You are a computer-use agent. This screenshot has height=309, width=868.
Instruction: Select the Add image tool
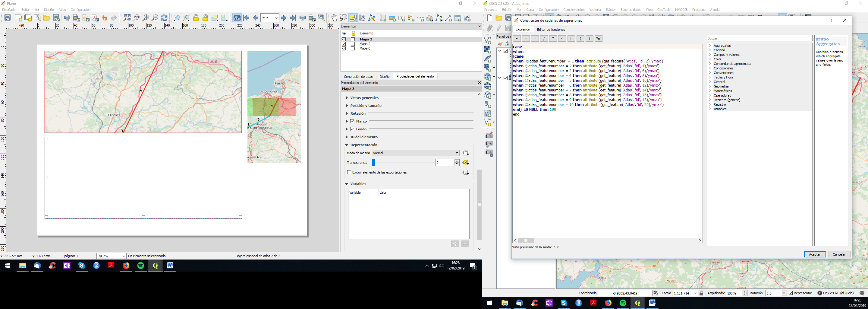392,18
